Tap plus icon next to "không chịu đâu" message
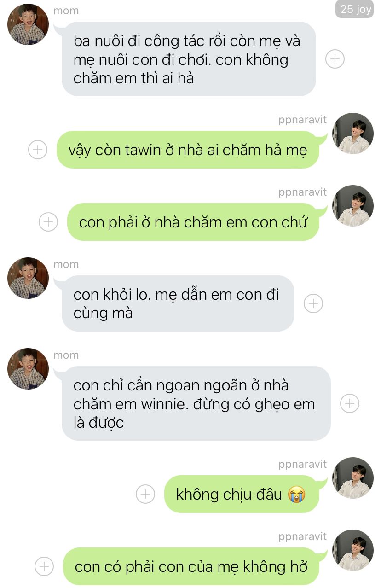 coord(145,494)
